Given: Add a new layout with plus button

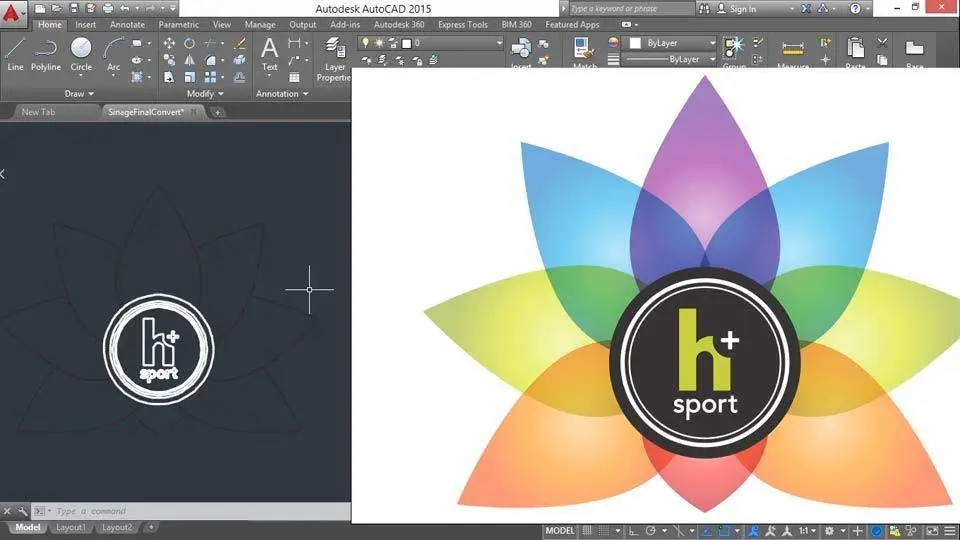Looking at the screenshot, I should [151, 527].
